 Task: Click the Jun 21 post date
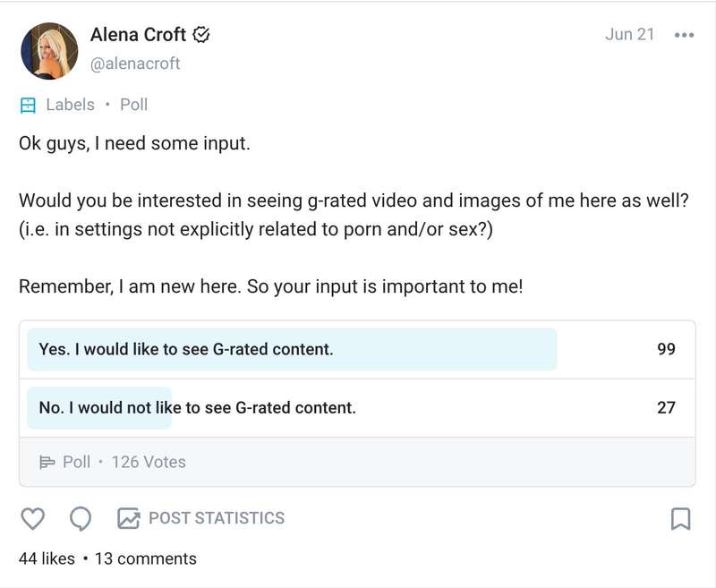[630, 34]
